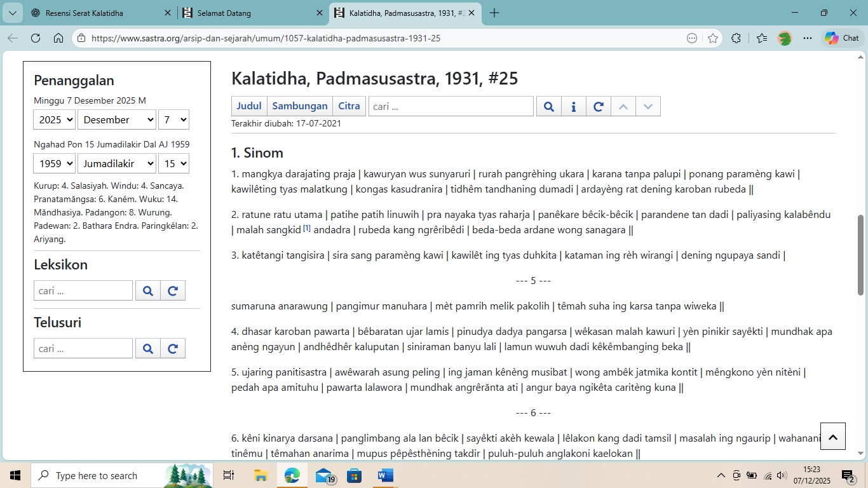Open footnote 1 link after sangkid

(307, 228)
